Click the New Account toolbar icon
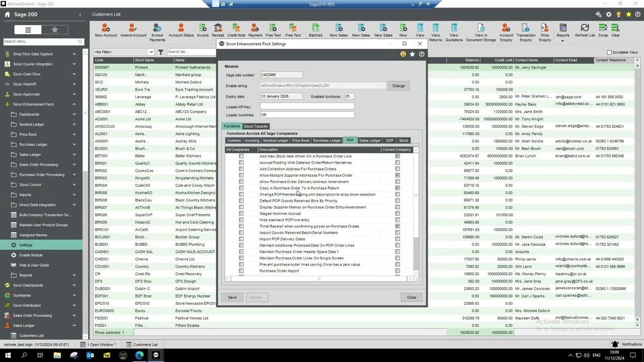 tap(106, 31)
